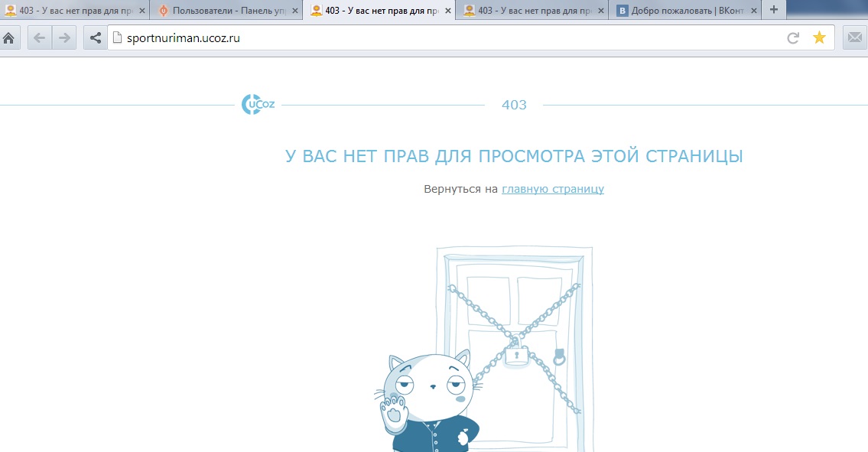Screen dimensions: 868x452
Task: Close the Пользователи control panel tab
Action: tap(294, 11)
